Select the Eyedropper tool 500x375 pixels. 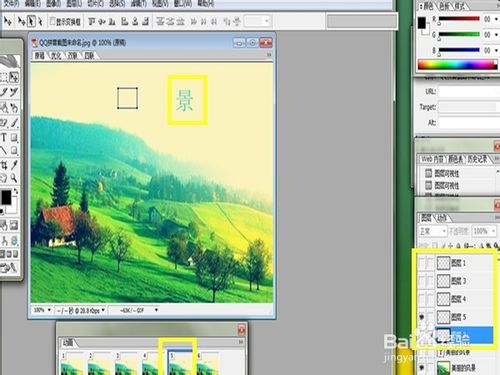pos(14,165)
